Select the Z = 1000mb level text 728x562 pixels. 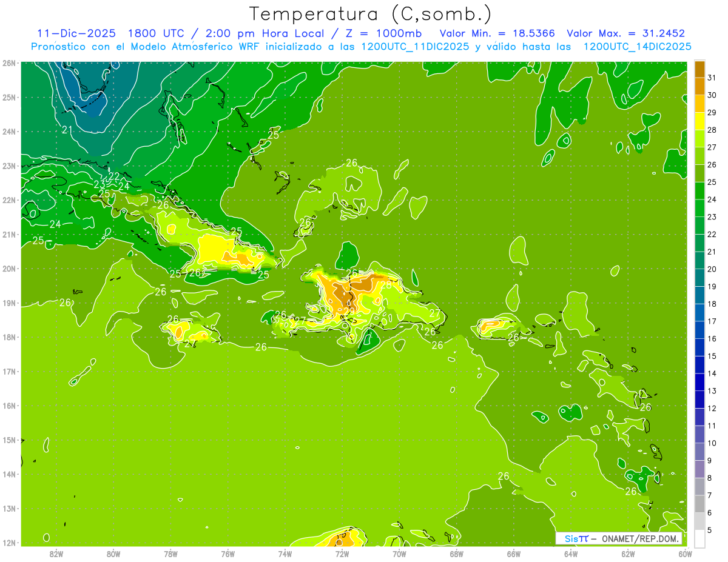coord(385,33)
